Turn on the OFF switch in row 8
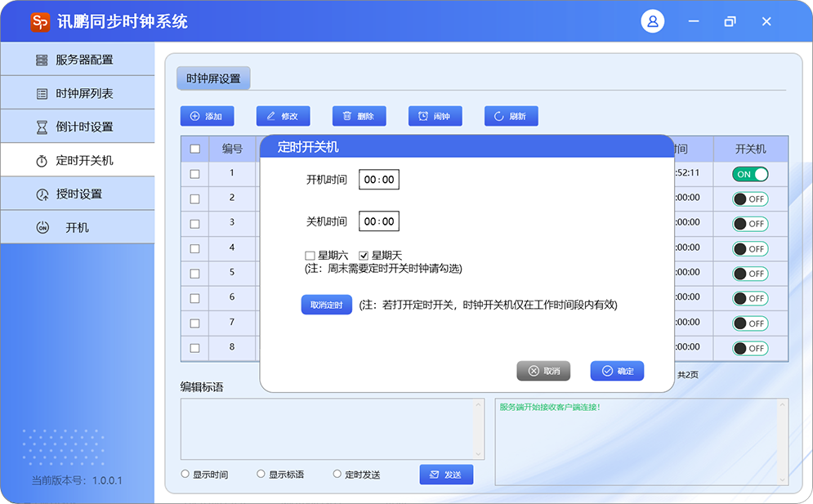Image resolution: width=813 pixels, height=504 pixels. click(750, 349)
